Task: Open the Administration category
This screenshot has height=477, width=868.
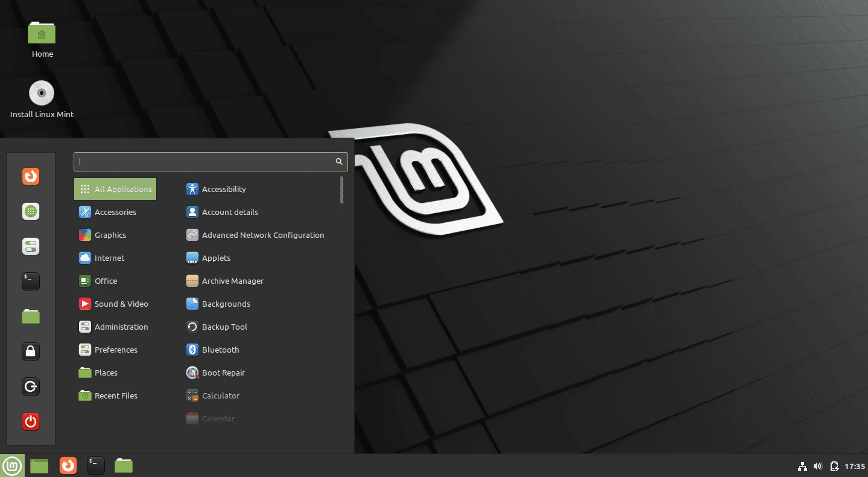Action: point(121,327)
